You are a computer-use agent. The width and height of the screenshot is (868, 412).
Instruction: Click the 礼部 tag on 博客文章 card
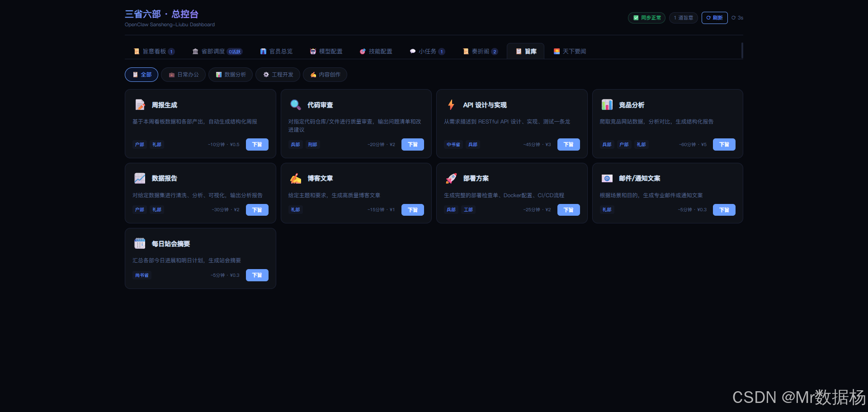295,210
